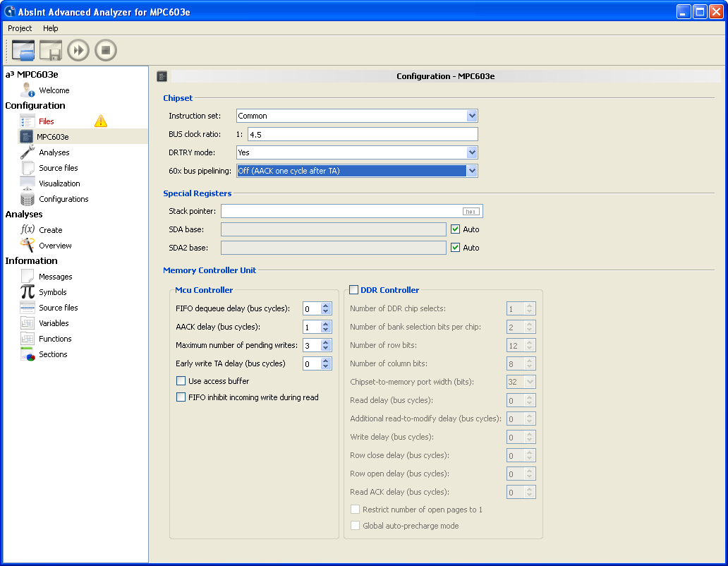Open the Project menu
The width and height of the screenshot is (728, 566).
[x=20, y=28]
